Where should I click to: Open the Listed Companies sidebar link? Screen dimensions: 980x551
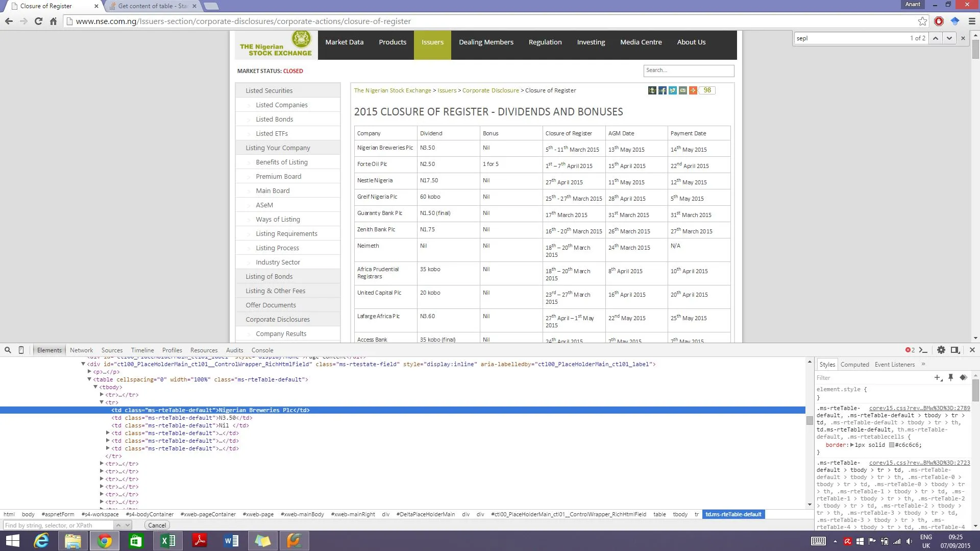282,105
